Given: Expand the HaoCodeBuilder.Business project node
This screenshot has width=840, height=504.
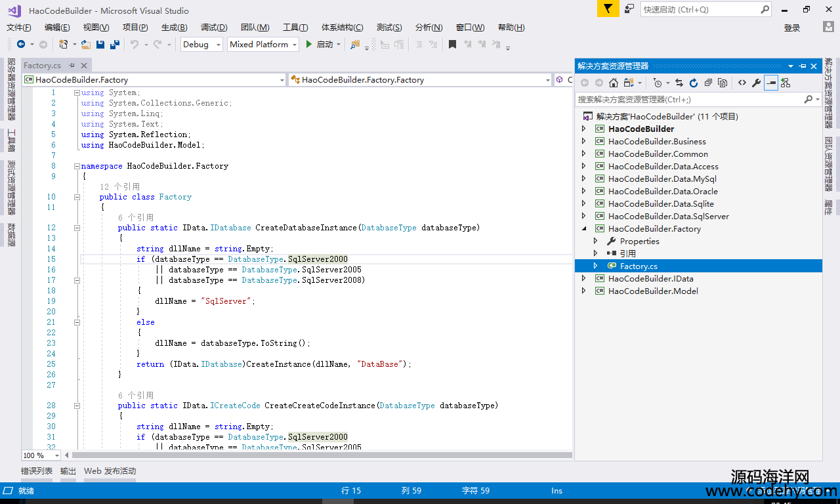Looking at the screenshot, I should (x=583, y=141).
